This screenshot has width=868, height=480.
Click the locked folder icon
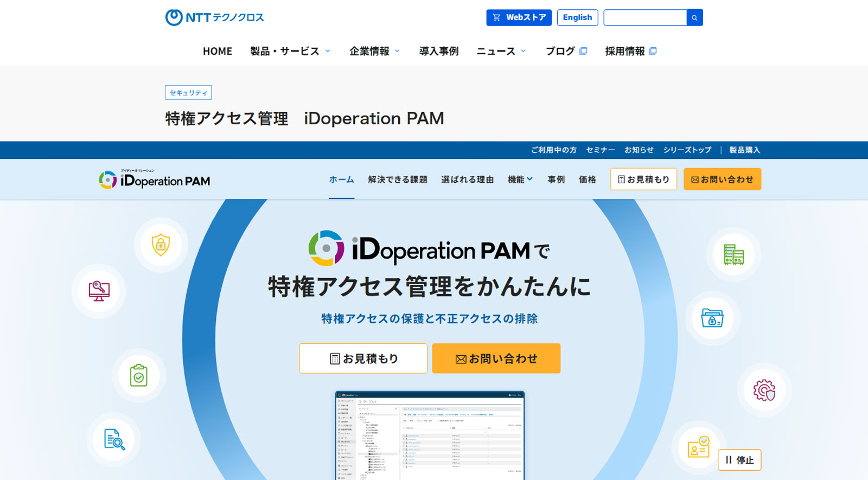click(x=712, y=318)
